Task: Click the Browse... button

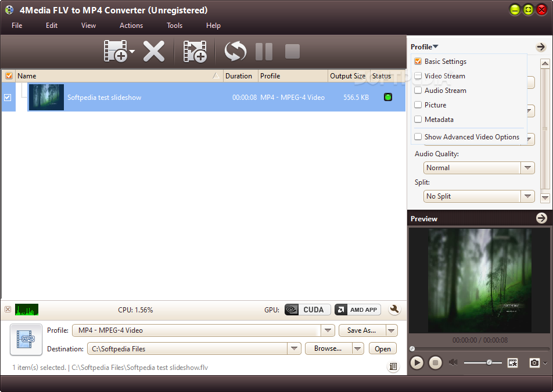Action: click(328, 348)
